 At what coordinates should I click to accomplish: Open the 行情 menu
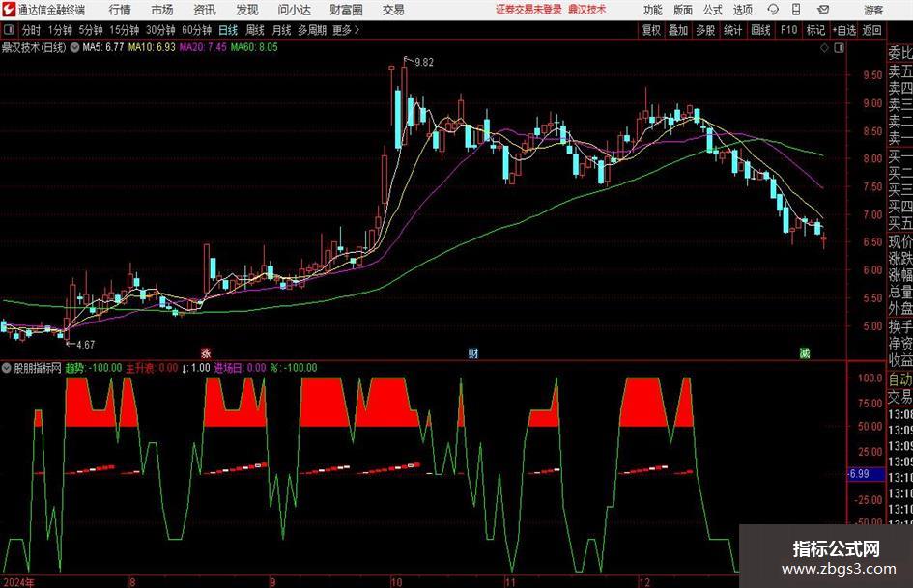(x=120, y=10)
